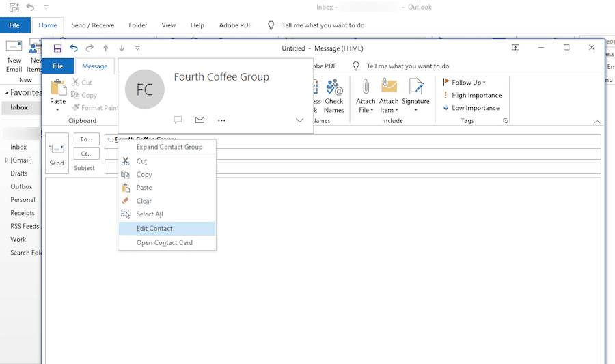Screen dimensions: 615x364
Task: Click Copy in the Clipboard ribbon group
Action: [84, 95]
